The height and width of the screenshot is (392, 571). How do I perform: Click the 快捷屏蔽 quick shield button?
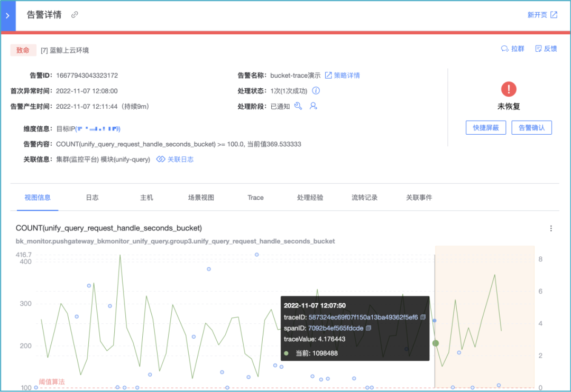(x=486, y=128)
